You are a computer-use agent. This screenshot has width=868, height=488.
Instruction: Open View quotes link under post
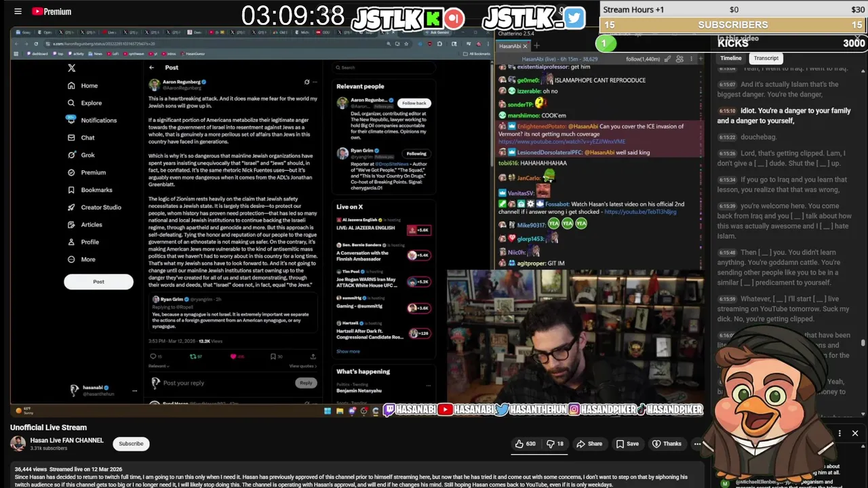pos(302,366)
